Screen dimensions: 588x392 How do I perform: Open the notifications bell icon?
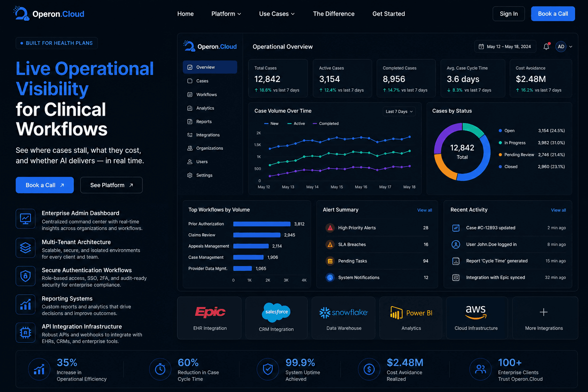tap(546, 46)
